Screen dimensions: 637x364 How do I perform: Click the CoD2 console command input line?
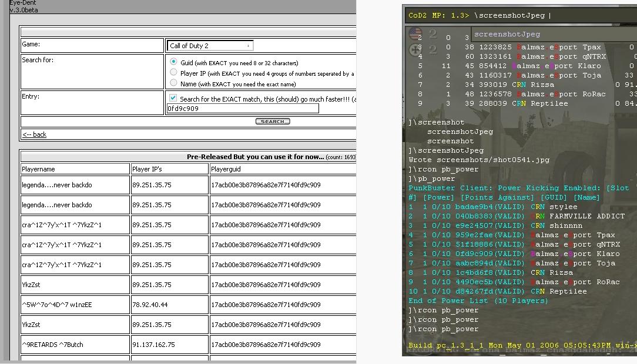[517, 16]
